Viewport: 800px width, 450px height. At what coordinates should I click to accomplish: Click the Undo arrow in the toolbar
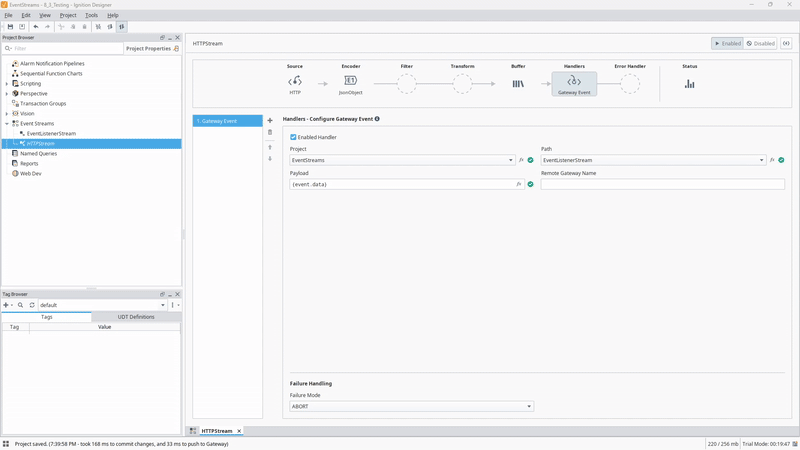(x=36, y=27)
